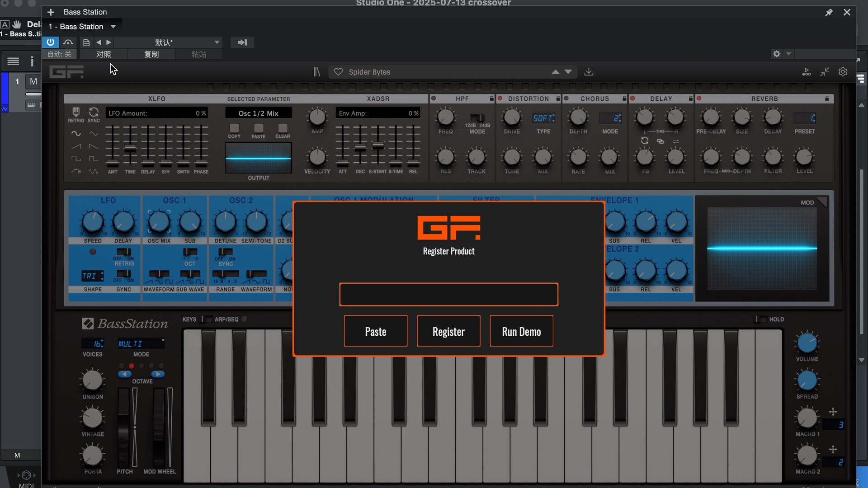Add new plugin tab with plus button

pos(51,12)
